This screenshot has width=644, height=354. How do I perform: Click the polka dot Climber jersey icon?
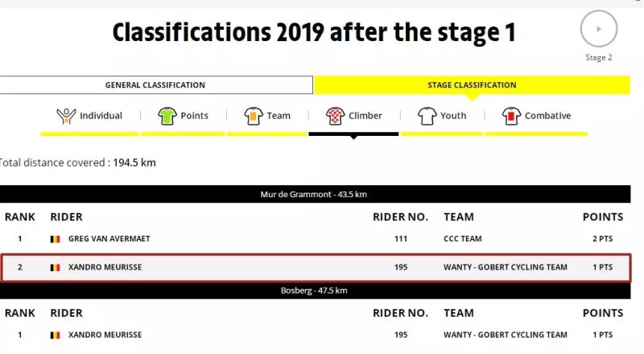coord(335,116)
